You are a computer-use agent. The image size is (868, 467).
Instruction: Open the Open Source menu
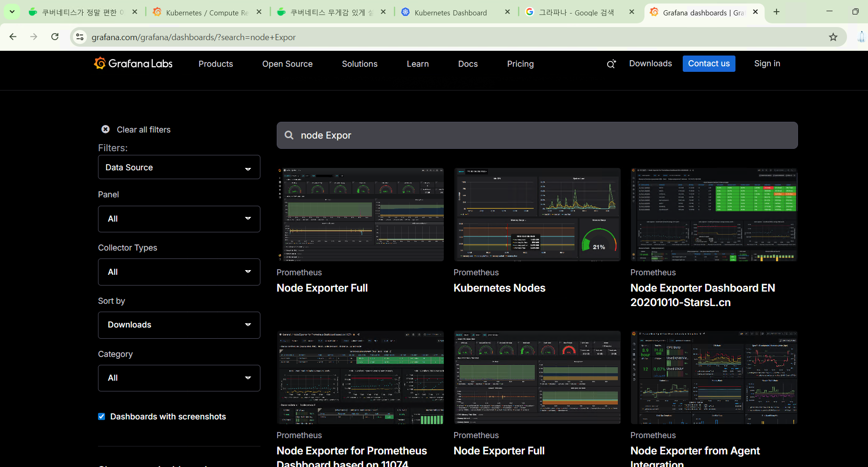coord(287,64)
